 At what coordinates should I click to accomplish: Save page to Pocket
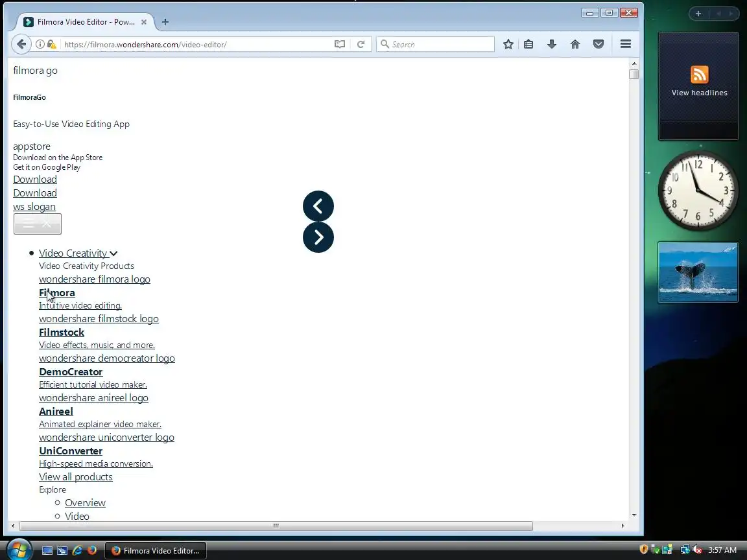[x=599, y=44]
